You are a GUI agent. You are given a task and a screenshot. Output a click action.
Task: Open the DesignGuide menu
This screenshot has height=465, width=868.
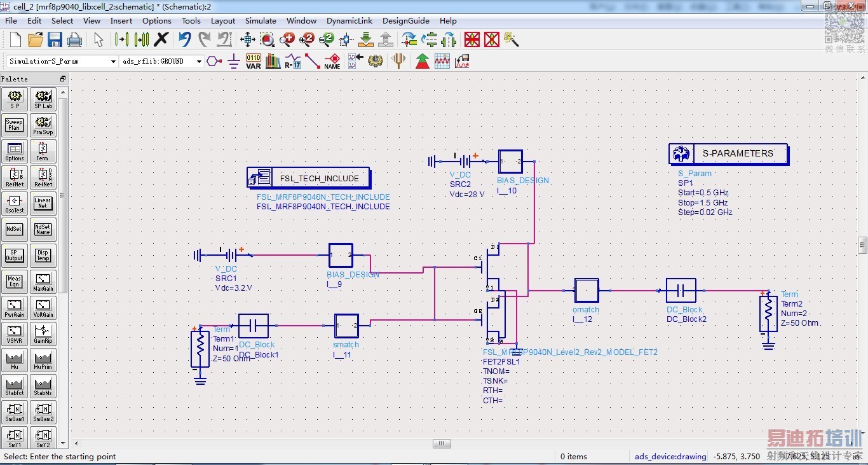tap(405, 20)
